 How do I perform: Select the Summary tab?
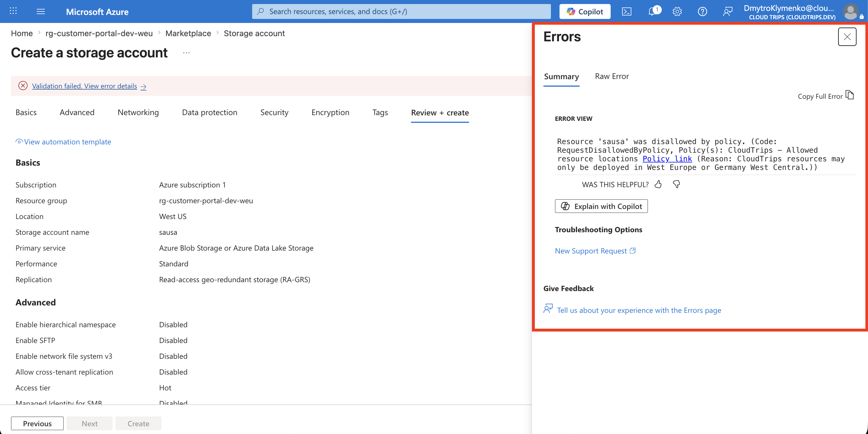click(x=561, y=76)
